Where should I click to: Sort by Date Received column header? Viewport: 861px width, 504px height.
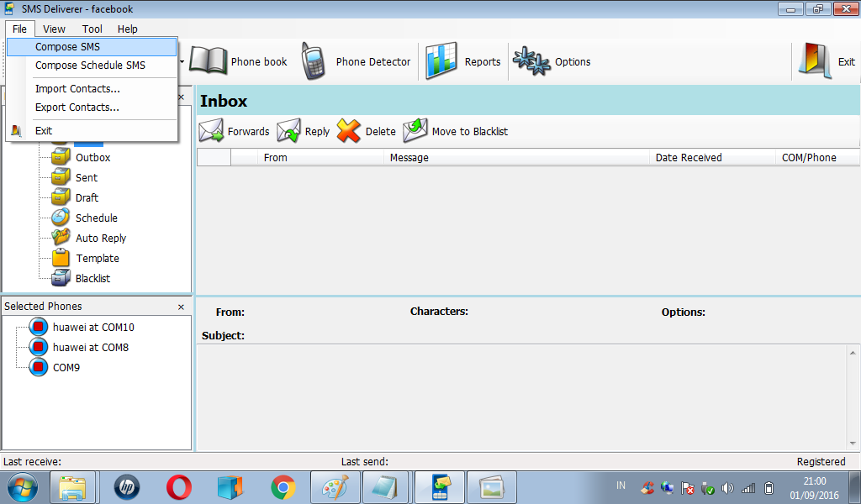pyautogui.click(x=713, y=157)
